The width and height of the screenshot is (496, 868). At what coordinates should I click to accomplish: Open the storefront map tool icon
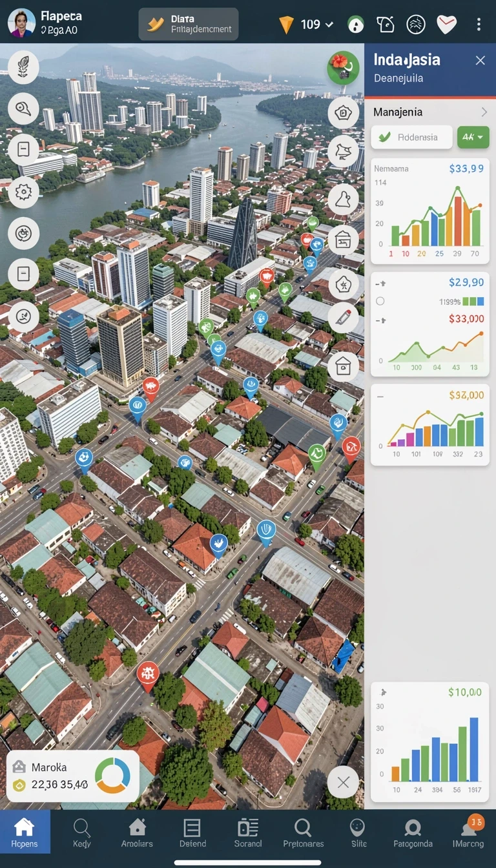click(343, 240)
